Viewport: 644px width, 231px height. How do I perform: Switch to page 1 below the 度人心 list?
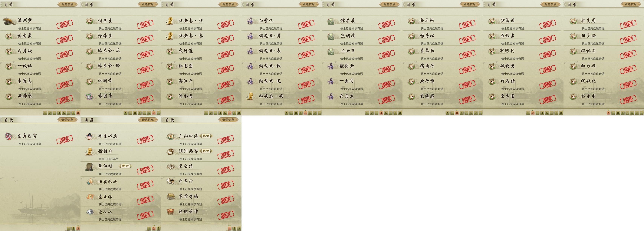coord(149,229)
